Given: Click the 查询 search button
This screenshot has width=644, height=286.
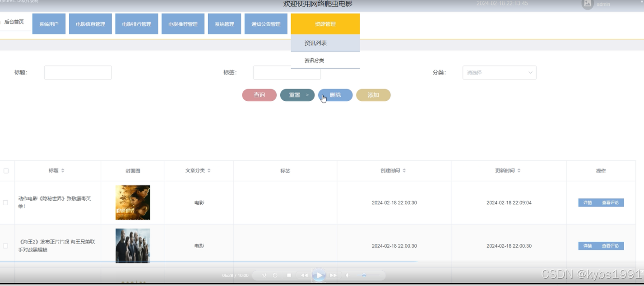Looking at the screenshot, I should tap(259, 95).
